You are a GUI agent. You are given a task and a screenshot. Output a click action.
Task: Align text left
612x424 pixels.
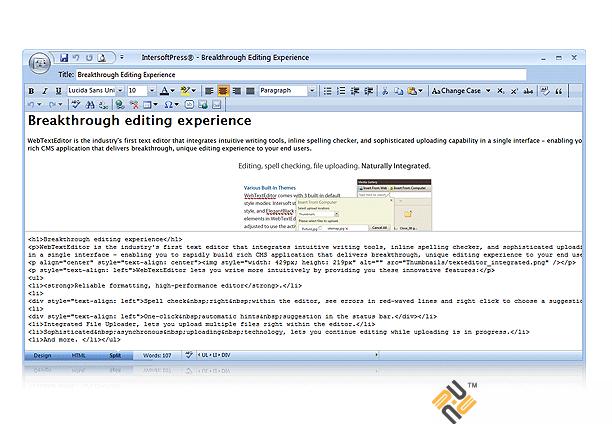point(209,91)
